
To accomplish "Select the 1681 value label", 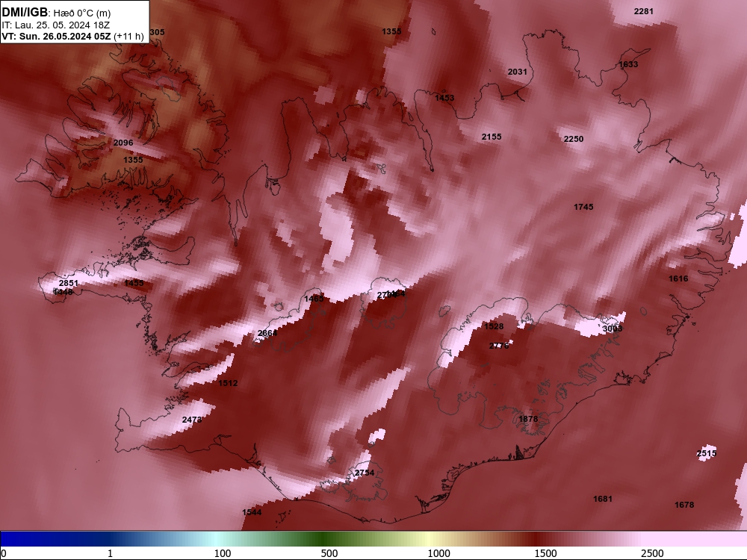I will click(x=603, y=499).
